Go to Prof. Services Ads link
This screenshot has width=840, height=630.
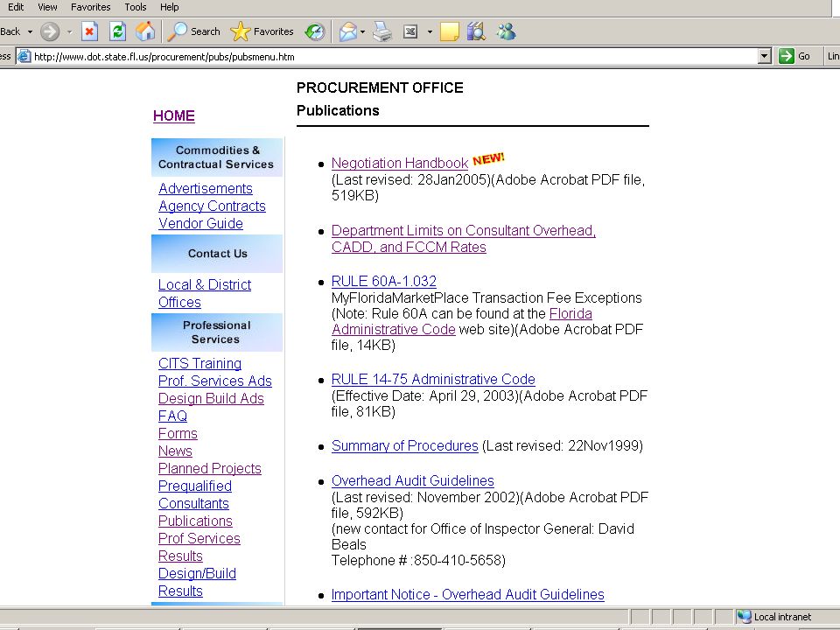215,381
